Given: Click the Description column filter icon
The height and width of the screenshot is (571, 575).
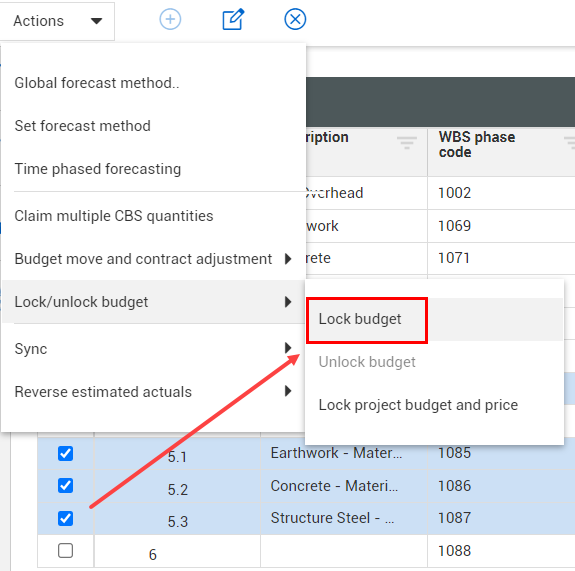Looking at the screenshot, I should coord(406,142).
